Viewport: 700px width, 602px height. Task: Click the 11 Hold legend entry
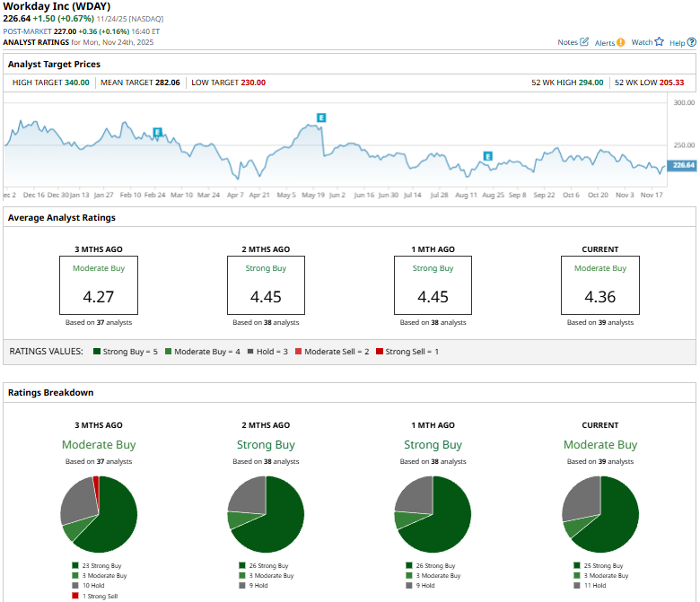click(x=594, y=586)
